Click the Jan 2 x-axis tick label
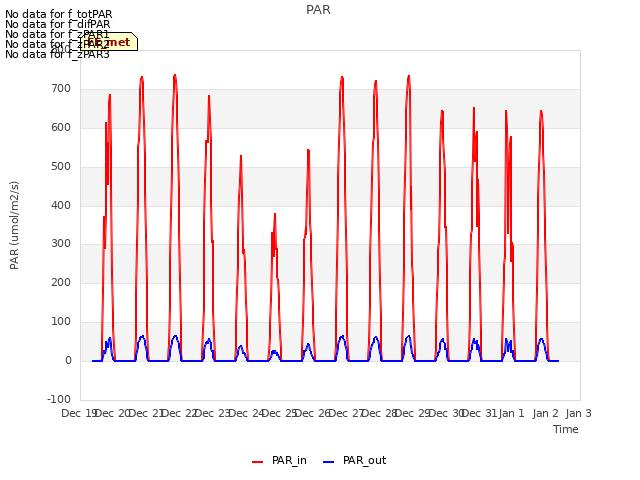 pos(545,413)
